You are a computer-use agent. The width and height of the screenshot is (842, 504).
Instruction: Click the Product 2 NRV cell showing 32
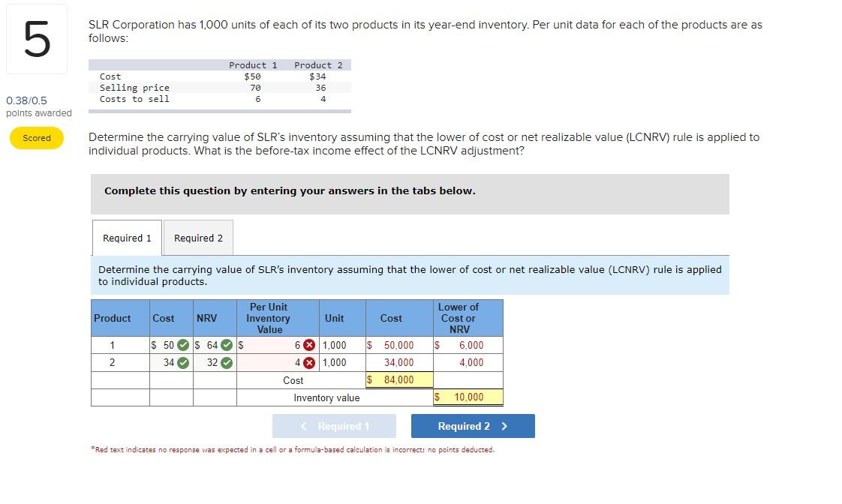coord(215,363)
